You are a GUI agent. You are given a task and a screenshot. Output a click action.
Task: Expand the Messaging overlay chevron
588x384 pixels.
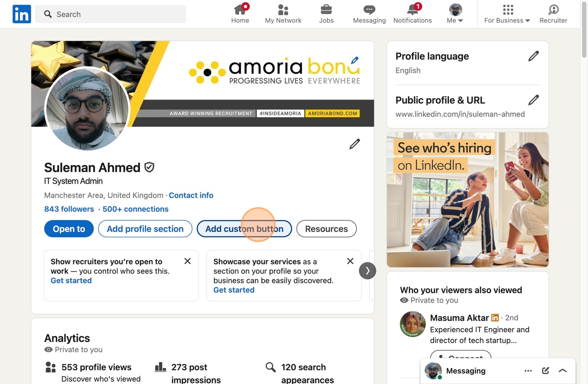click(563, 371)
